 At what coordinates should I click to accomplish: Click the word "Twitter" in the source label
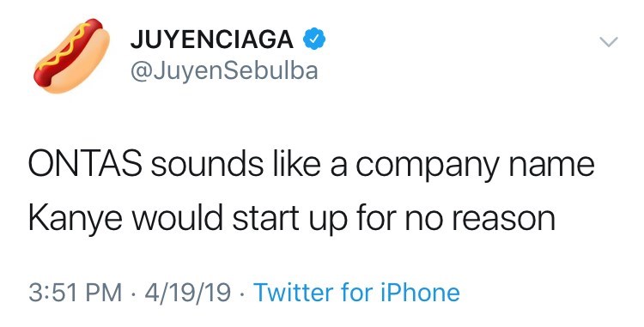coord(294,293)
